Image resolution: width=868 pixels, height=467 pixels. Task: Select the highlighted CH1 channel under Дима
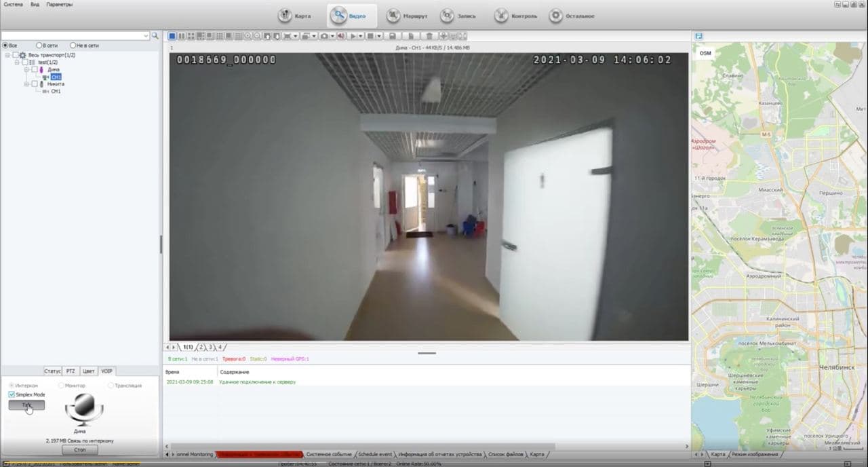(x=56, y=77)
